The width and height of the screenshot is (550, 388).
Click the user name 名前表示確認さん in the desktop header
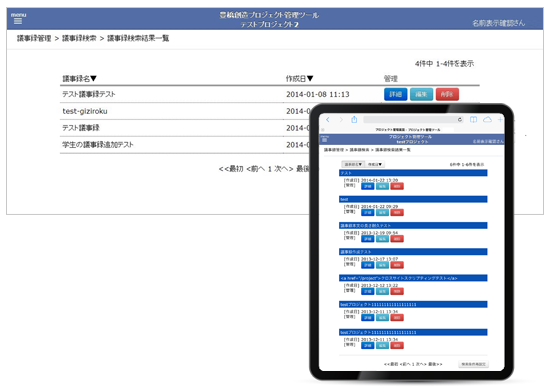(x=498, y=23)
